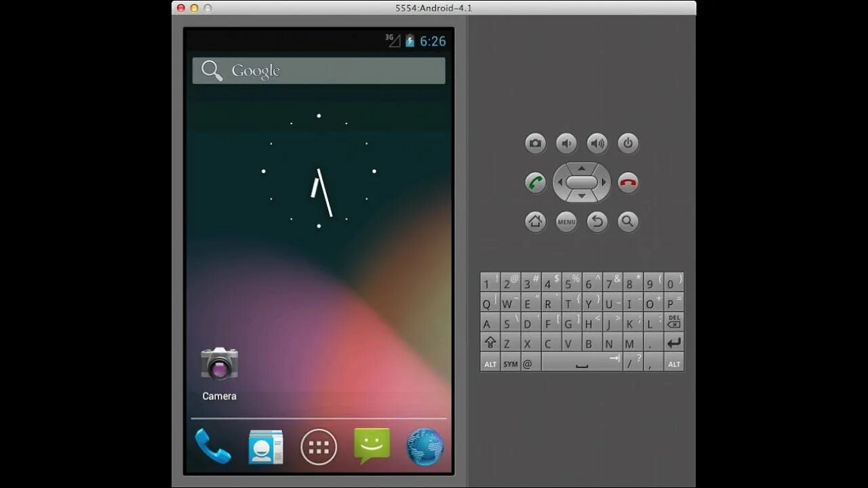Click the DEL key on emulator keyboard
The image size is (868, 488).
[673, 322]
